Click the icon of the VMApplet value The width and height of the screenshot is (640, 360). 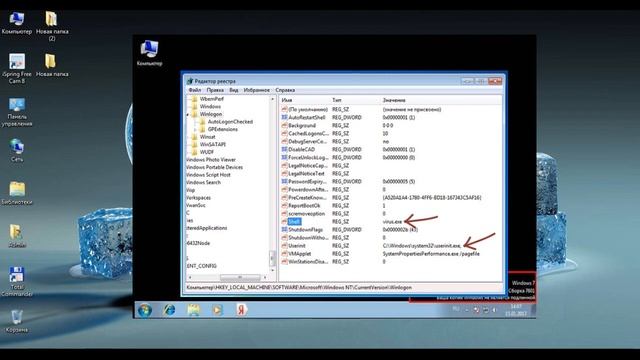tap(284, 253)
